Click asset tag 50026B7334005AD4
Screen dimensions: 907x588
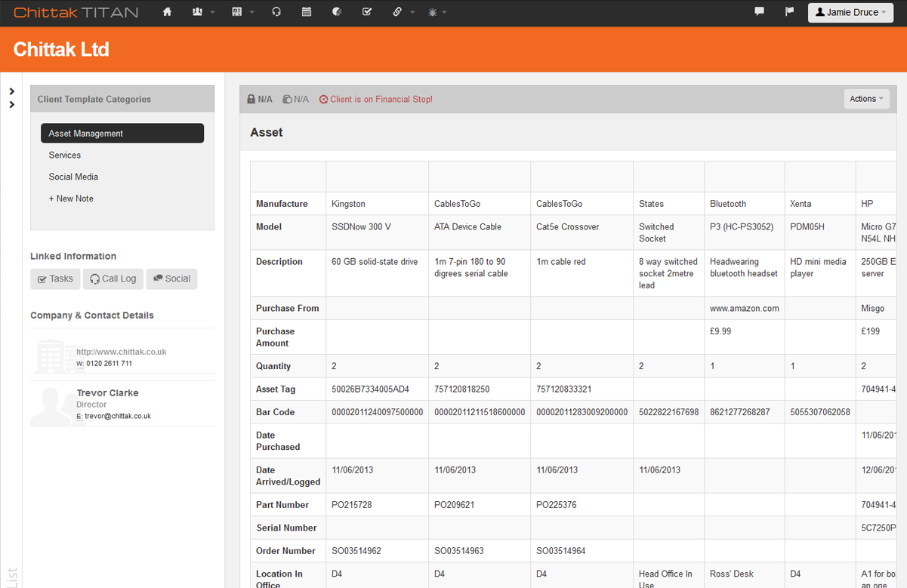pos(370,389)
